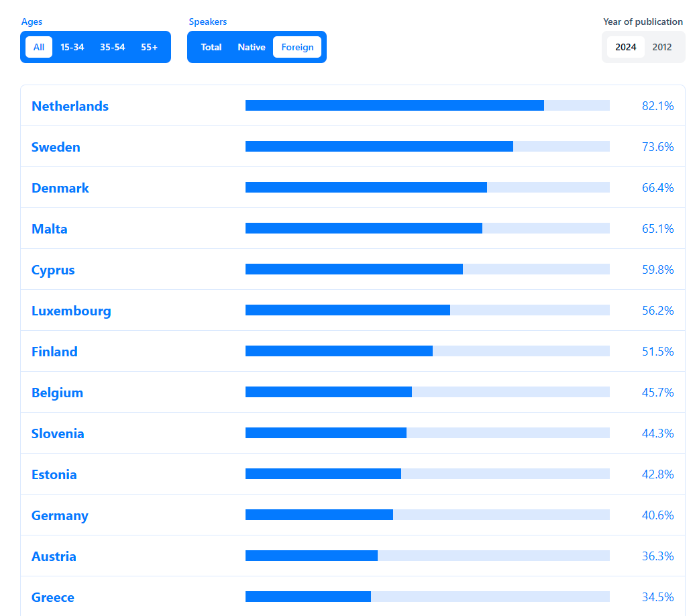Open the Sweden country entry
697x616 pixels.
click(352, 146)
